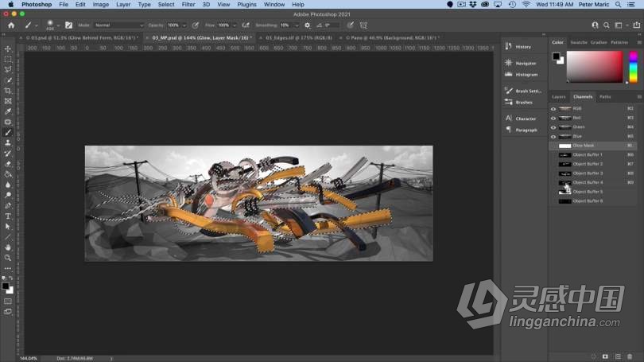Click the rainbow hue slider strip
The height and width of the screenshot is (362, 644).
tap(634, 67)
